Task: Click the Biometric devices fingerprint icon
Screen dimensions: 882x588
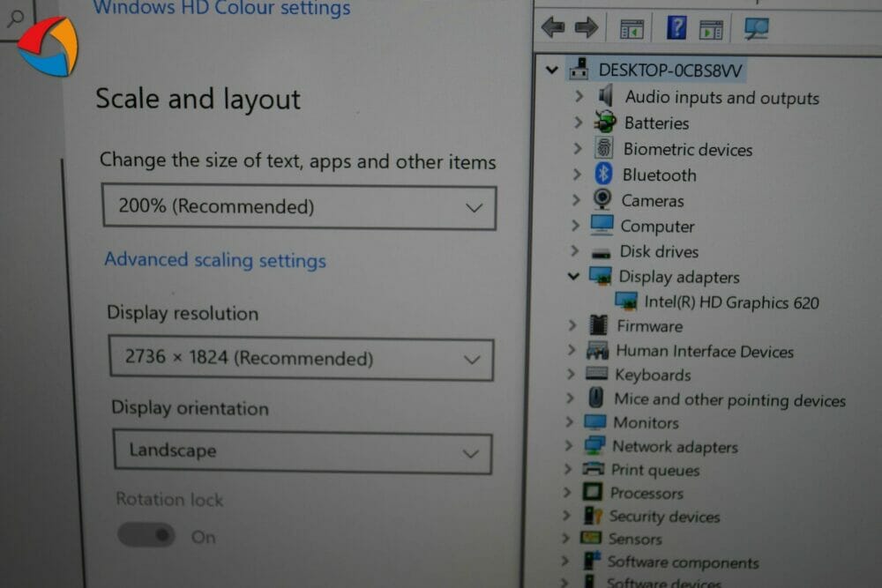Action: tap(604, 148)
